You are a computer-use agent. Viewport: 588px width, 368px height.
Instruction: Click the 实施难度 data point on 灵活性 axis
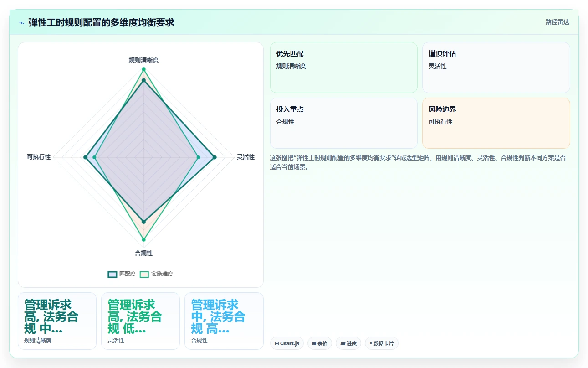tap(198, 157)
